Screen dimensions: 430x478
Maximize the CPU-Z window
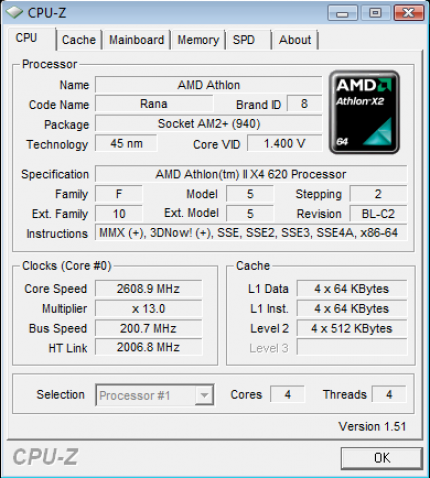376,13
